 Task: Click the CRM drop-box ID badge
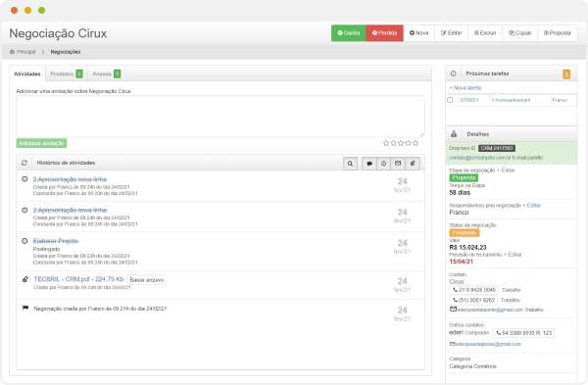click(497, 148)
